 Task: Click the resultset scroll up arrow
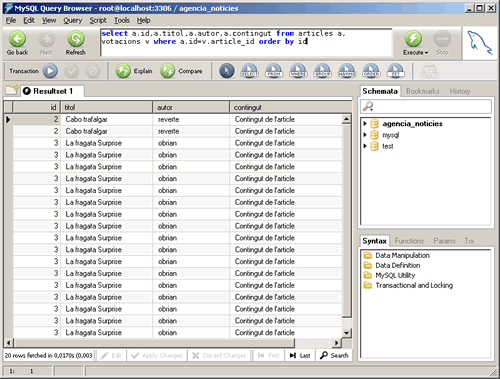(x=347, y=119)
